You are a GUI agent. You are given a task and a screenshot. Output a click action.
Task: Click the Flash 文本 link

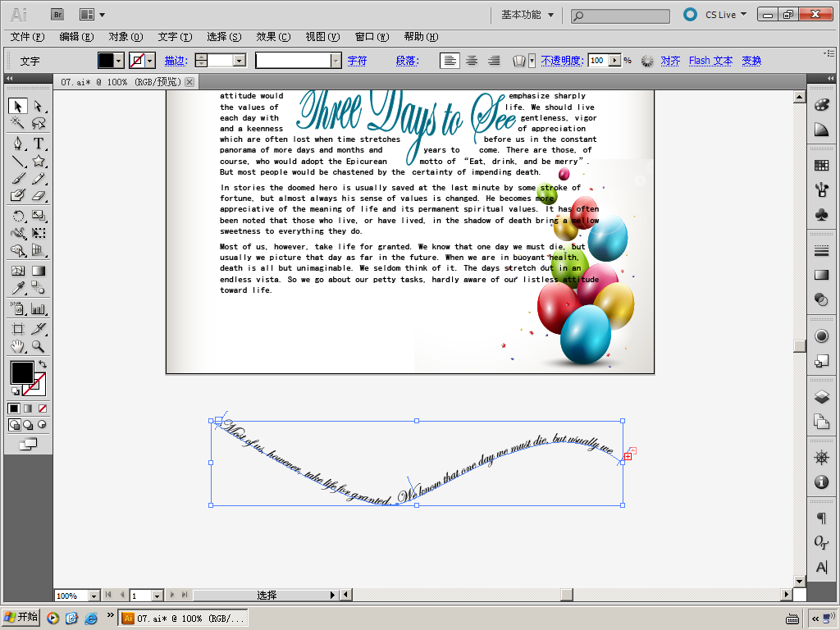710,61
